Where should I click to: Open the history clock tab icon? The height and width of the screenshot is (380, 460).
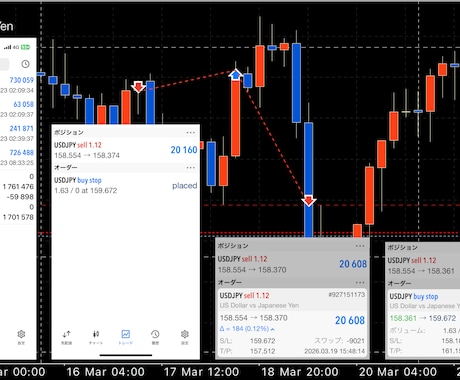tap(155, 337)
